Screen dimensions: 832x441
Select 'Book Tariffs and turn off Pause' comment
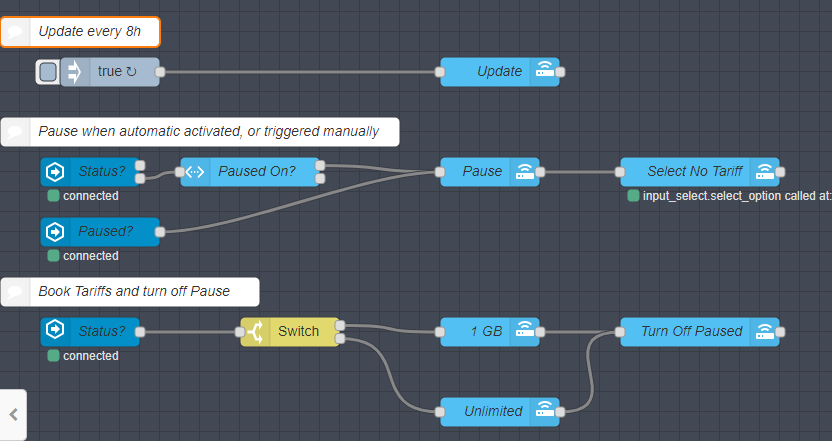click(x=130, y=292)
